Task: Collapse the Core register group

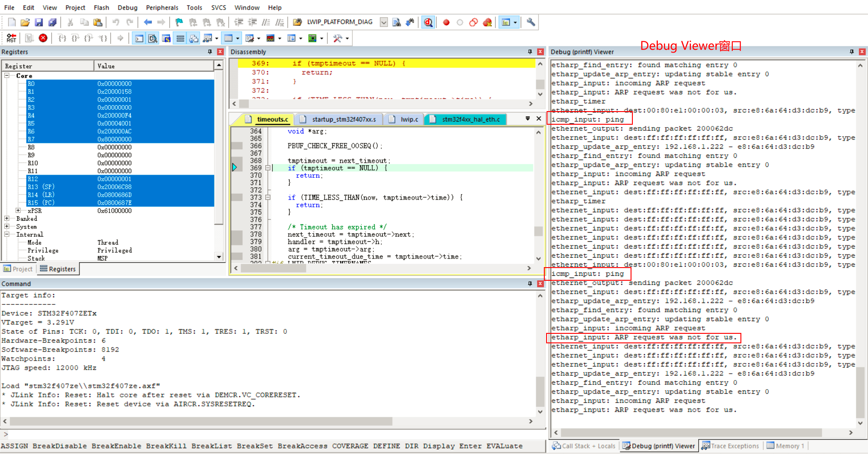Action: (x=7, y=75)
